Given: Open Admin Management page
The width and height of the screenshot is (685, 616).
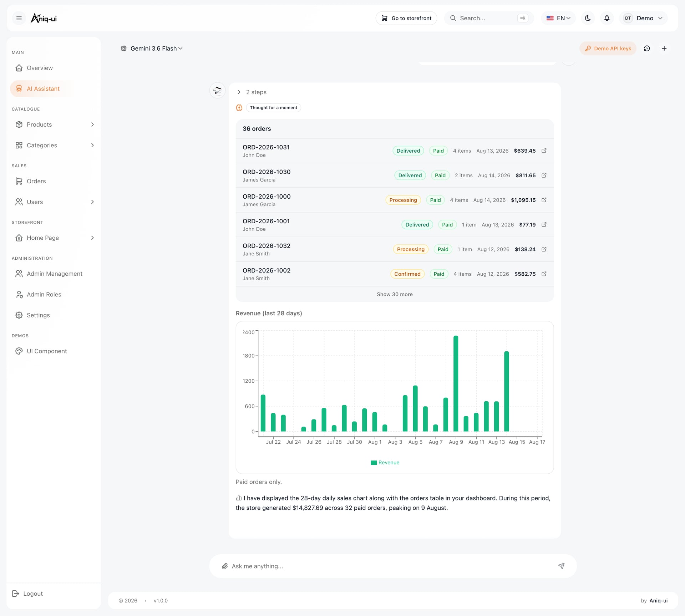Looking at the screenshot, I should (x=54, y=274).
